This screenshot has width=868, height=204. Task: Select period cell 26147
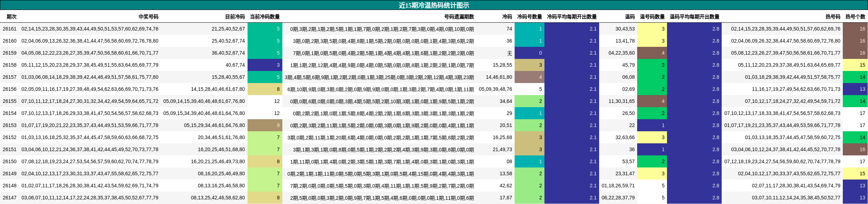click(x=10, y=198)
